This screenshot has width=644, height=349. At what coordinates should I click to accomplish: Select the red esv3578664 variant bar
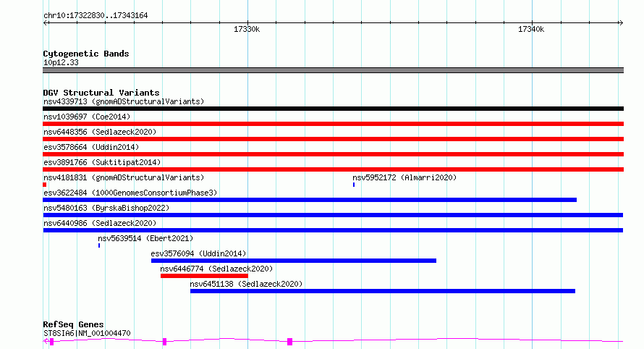tap(333, 154)
